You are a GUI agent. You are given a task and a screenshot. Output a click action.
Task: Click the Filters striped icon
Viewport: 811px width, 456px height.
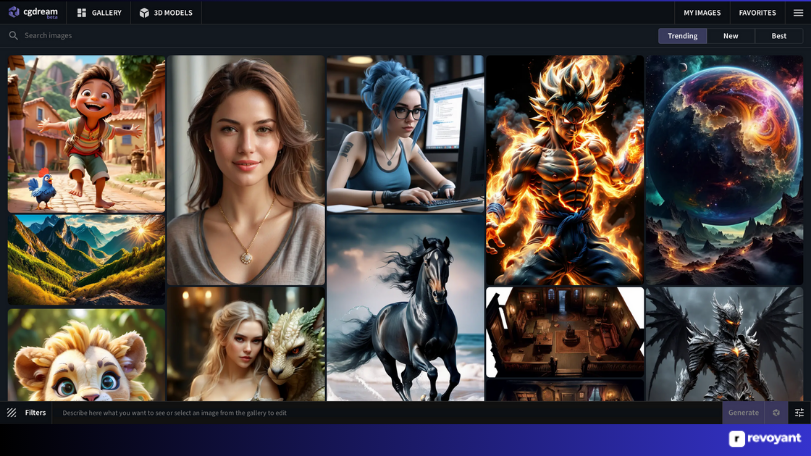11,413
